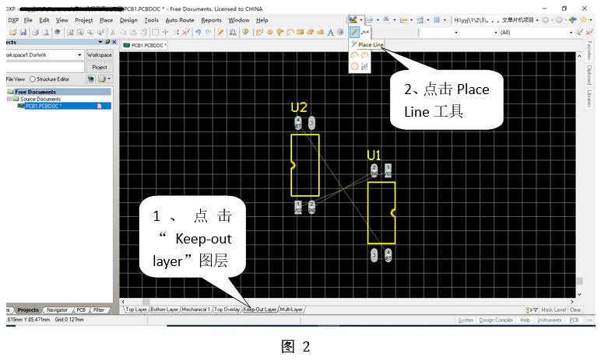Screen dimensions: 601x364
Task: Select the Place String 'A' tool
Action: 330,33
